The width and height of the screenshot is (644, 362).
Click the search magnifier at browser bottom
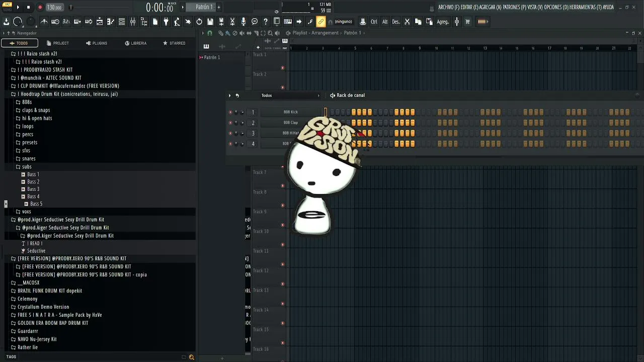coord(191,357)
